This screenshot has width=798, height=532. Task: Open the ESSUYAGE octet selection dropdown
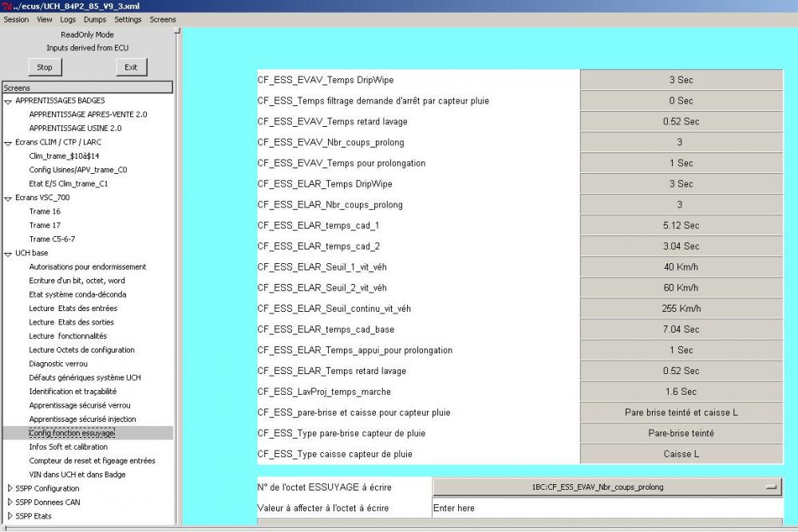pos(607,487)
